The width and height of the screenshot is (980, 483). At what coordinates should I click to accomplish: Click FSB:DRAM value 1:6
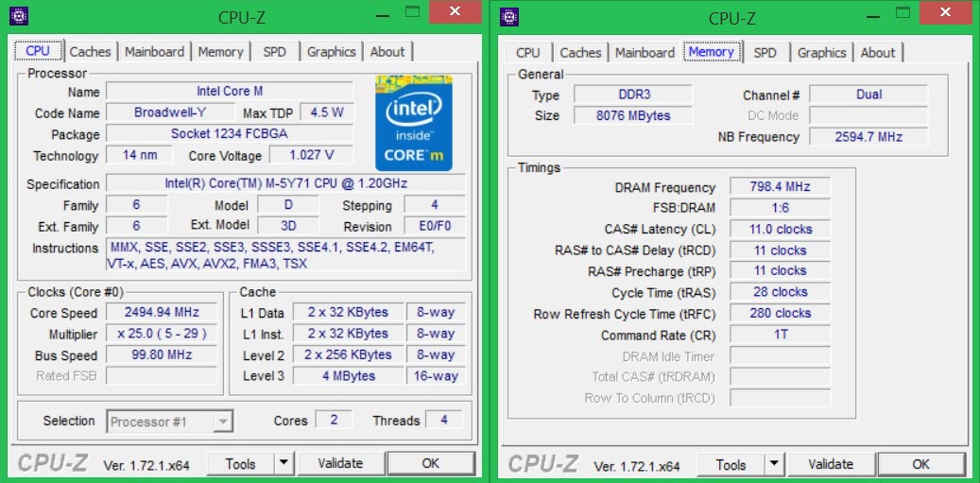point(780,208)
